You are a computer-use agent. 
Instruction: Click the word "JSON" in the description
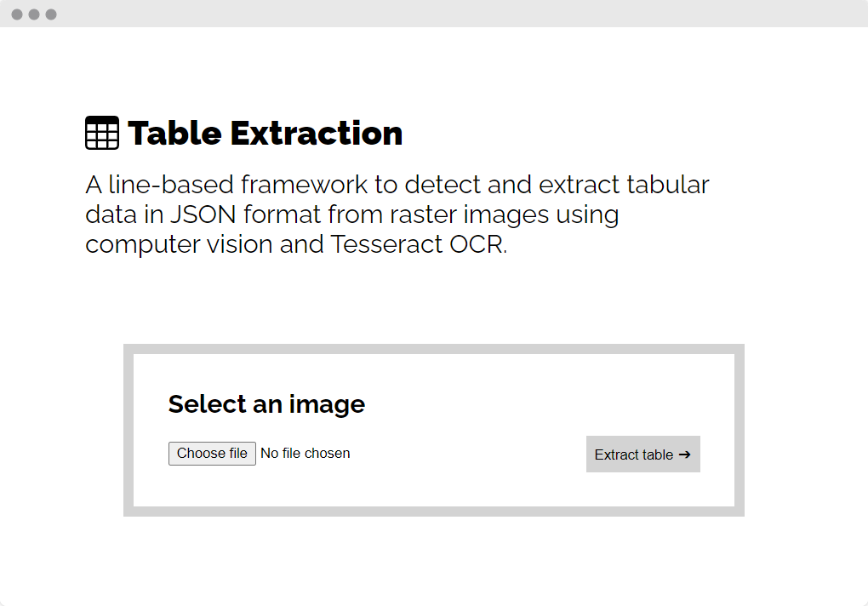203,214
